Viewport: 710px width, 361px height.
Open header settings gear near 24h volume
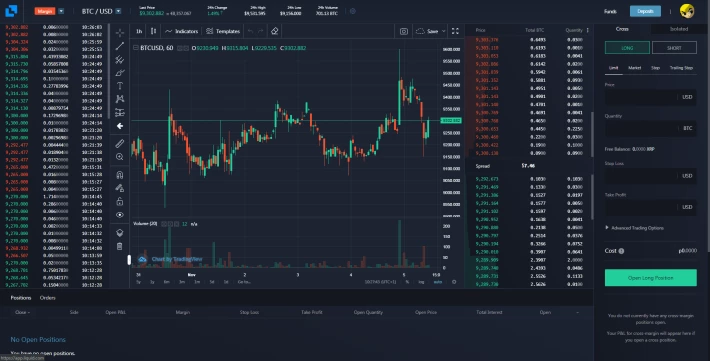point(353,11)
